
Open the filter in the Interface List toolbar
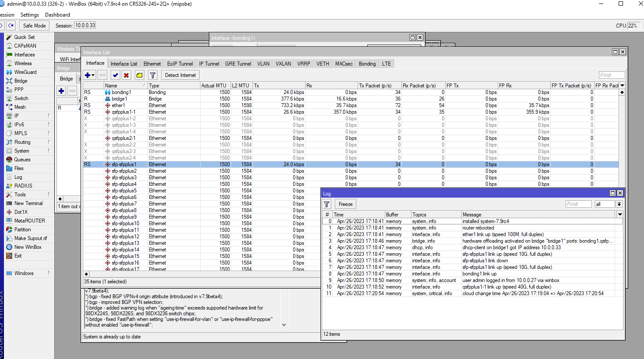(152, 75)
